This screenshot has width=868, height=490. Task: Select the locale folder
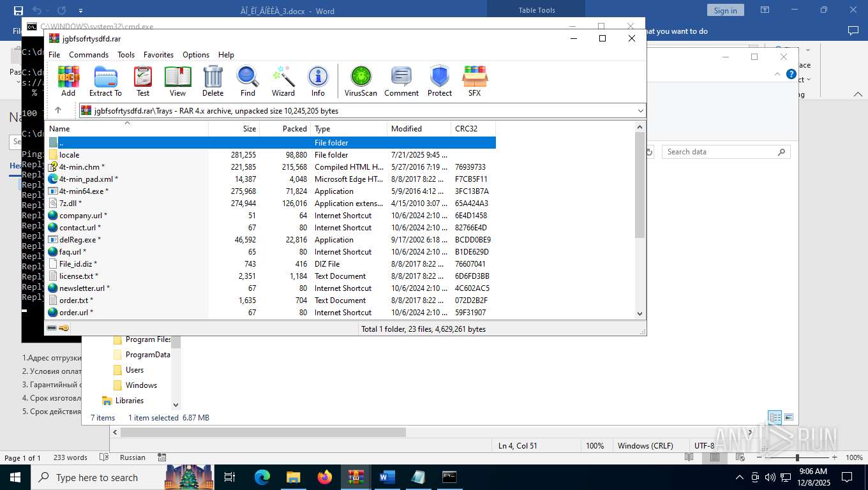click(271, 155)
